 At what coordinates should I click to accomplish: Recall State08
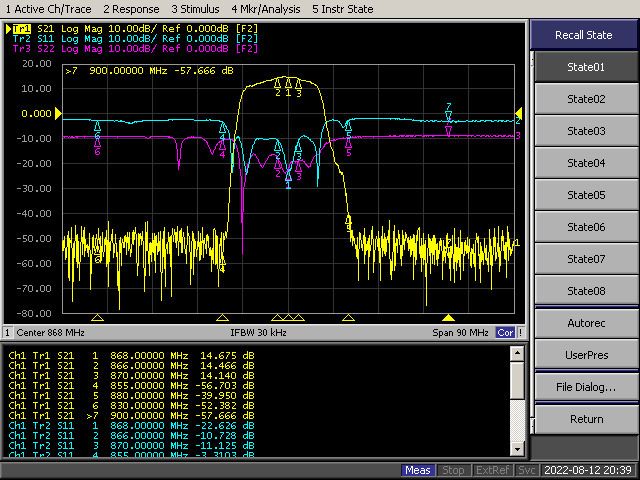tap(586, 291)
